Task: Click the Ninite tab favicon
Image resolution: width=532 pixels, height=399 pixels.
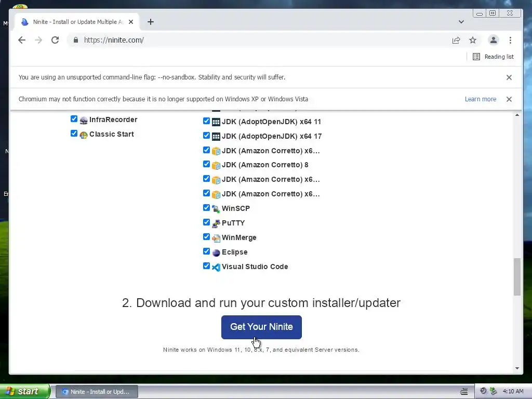Action: [25, 22]
